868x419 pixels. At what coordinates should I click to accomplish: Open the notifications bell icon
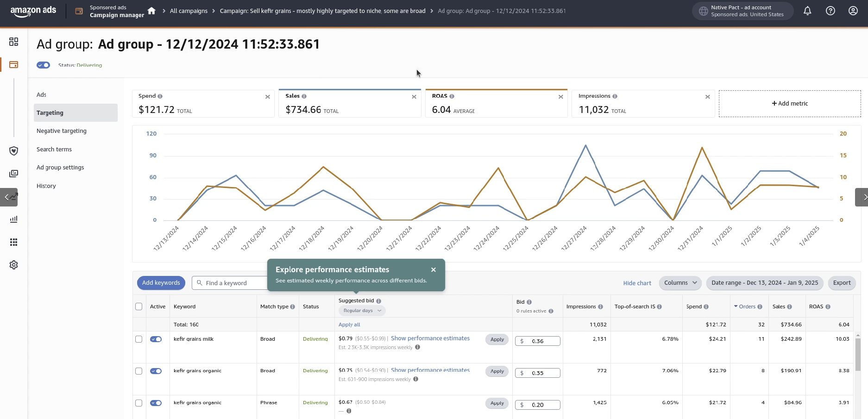(807, 11)
